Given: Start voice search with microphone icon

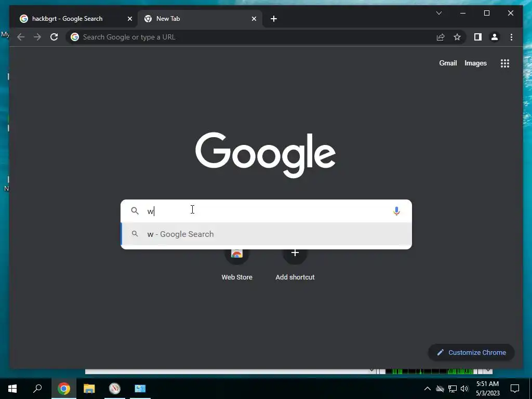Looking at the screenshot, I should [x=396, y=211].
